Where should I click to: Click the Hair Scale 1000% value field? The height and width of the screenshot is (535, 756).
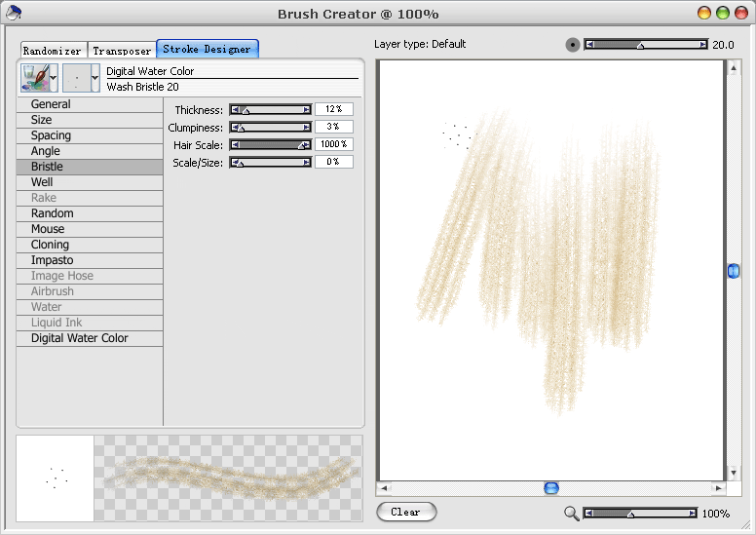[334, 144]
